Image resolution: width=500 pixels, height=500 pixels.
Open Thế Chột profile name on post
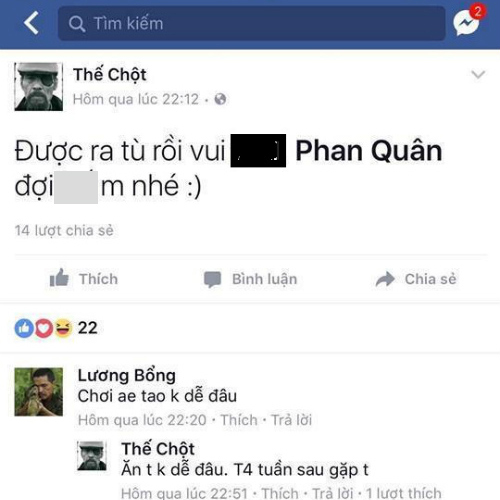[110, 74]
